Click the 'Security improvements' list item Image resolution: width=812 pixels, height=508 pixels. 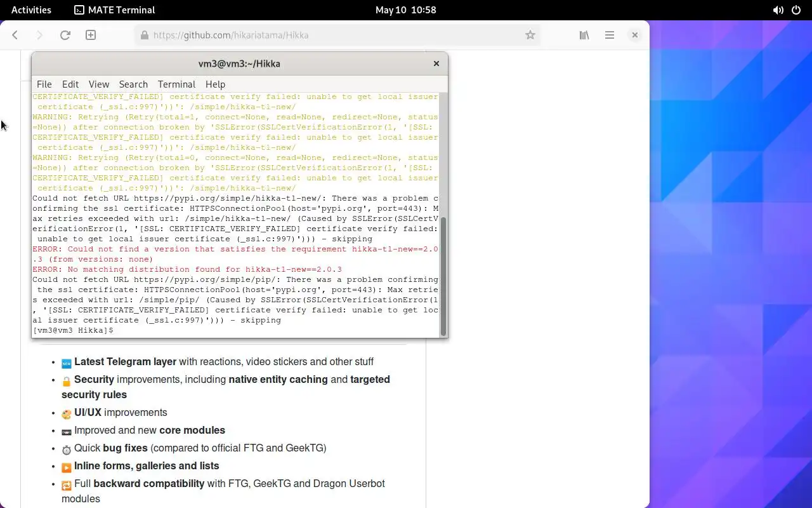pyautogui.click(x=226, y=387)
